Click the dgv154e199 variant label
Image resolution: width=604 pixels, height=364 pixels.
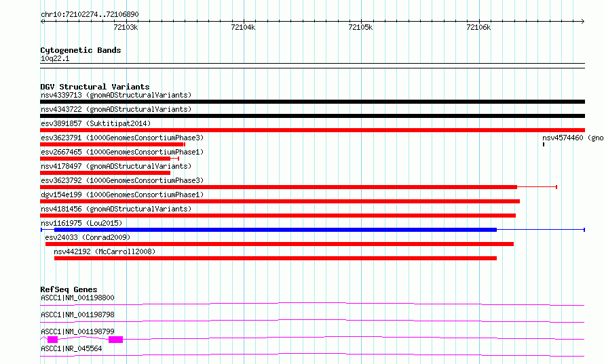[x=122, y=195]
